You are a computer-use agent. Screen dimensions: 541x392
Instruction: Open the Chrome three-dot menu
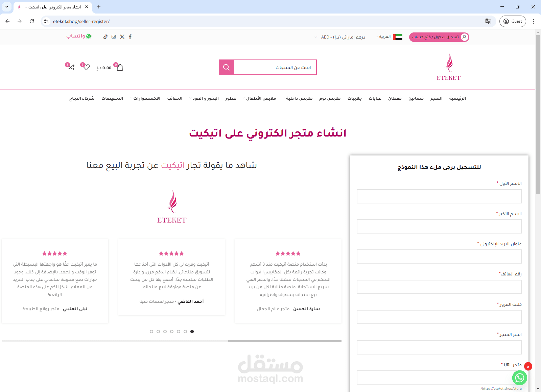(x=534, y=21)
